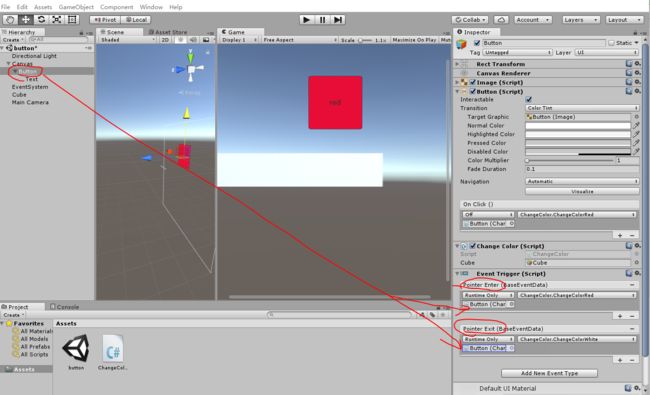
Task: Open Image (Script) gear settings icon
Action: pyautogui.click(x=638, y=82)
